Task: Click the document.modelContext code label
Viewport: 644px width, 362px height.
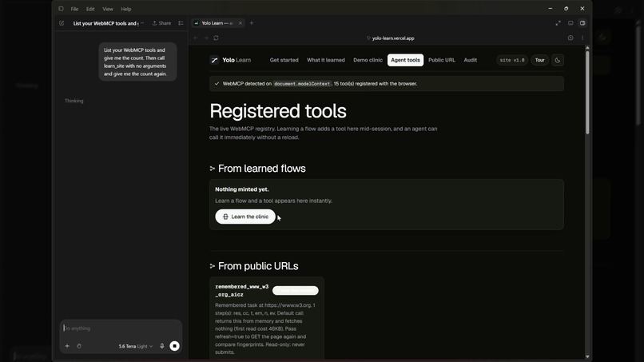Action: pos(302,84)
